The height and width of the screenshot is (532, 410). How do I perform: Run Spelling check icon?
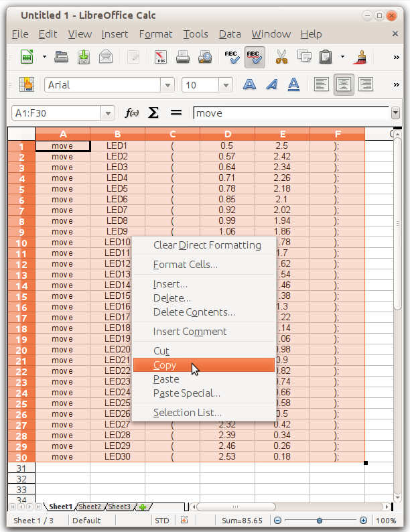click(232, 57)
